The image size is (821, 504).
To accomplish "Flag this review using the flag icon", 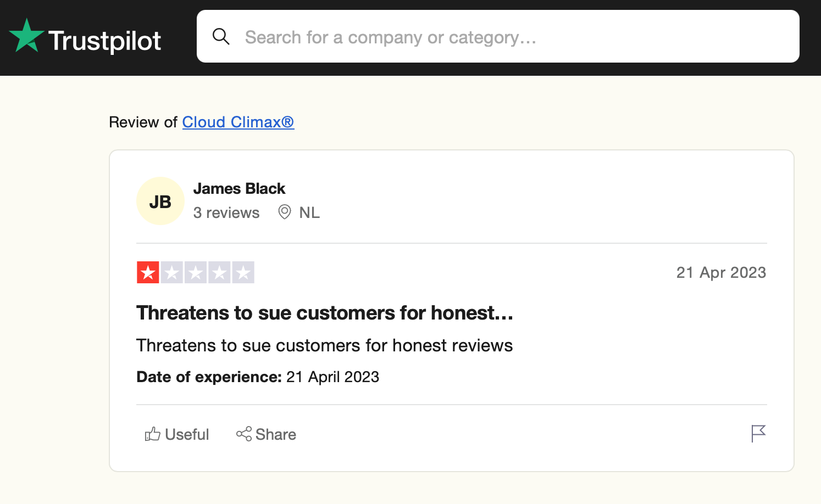I will point(758,434).
